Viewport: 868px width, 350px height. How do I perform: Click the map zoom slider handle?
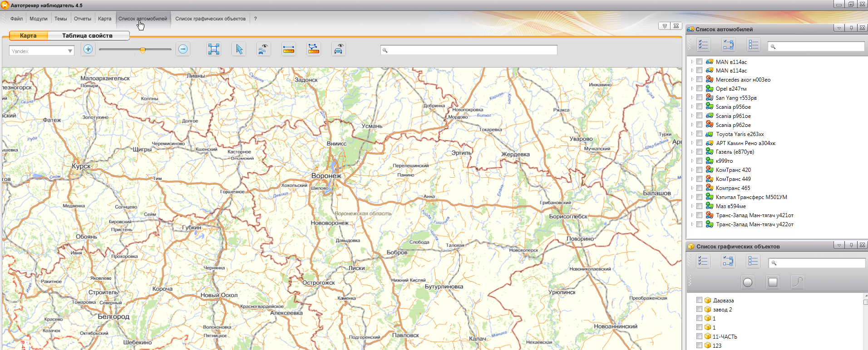143,50
